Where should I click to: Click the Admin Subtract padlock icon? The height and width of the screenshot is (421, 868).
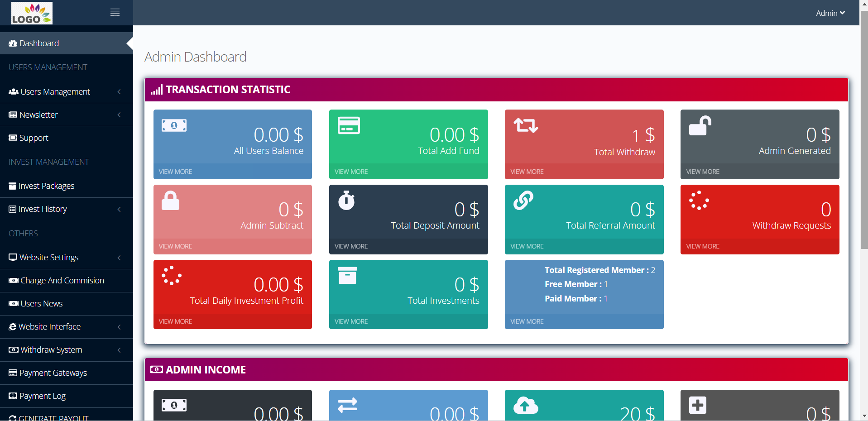[171, 201]
